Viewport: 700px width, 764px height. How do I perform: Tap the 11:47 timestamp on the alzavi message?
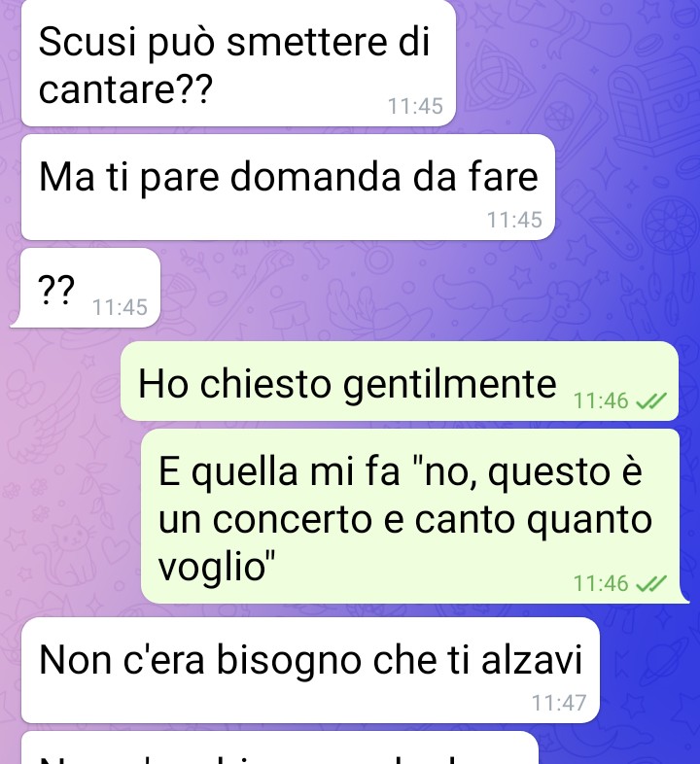pos(559,703)
